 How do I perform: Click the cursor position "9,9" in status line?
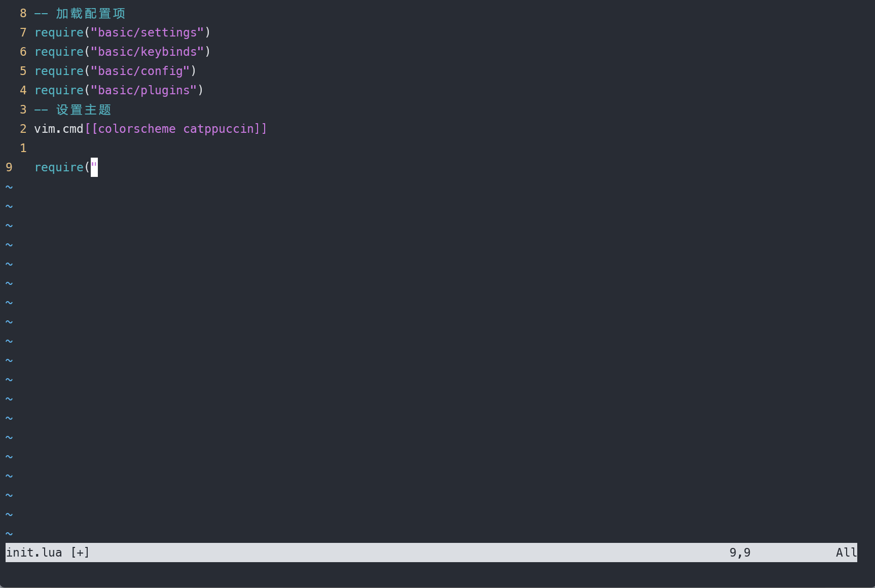(x=740, y=553)
